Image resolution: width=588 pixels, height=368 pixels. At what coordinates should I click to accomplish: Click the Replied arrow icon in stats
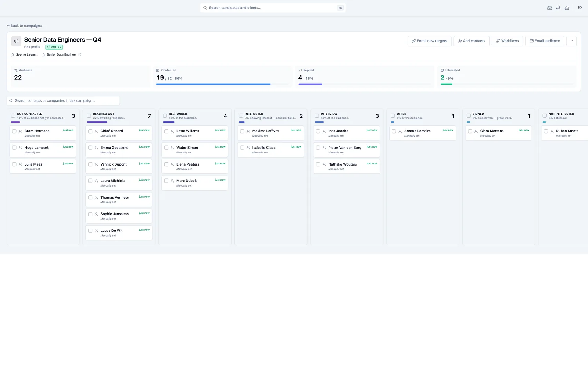(x=300, y=70)
